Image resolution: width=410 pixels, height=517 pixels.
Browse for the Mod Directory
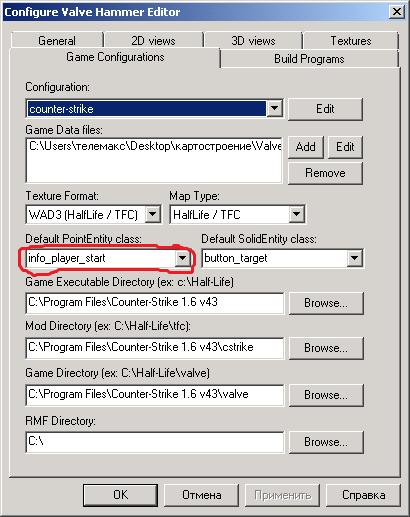(326, 348)
